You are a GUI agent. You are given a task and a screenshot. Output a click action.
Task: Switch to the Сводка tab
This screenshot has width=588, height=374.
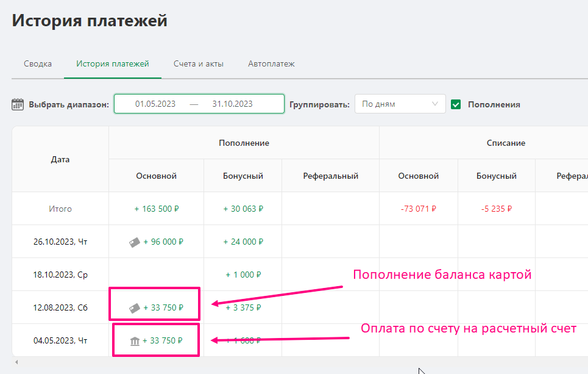(x=38, y=64)
